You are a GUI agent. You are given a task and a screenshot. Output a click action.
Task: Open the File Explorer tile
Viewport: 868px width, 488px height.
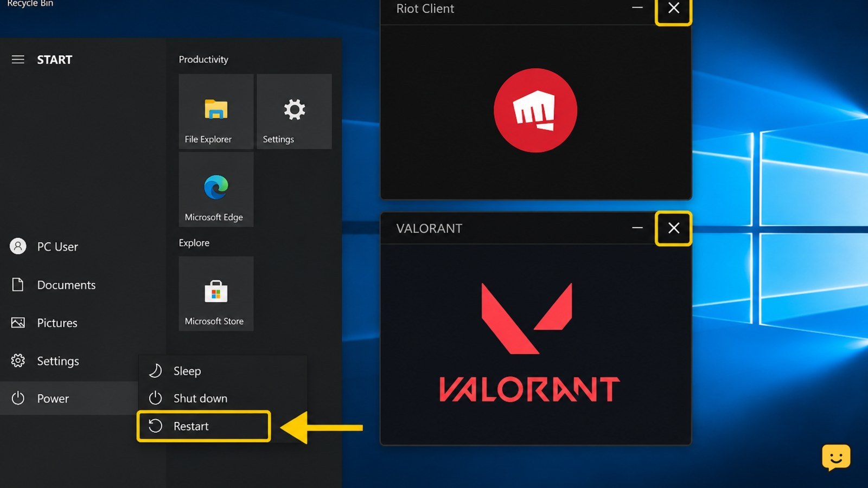tap(216, 111)
